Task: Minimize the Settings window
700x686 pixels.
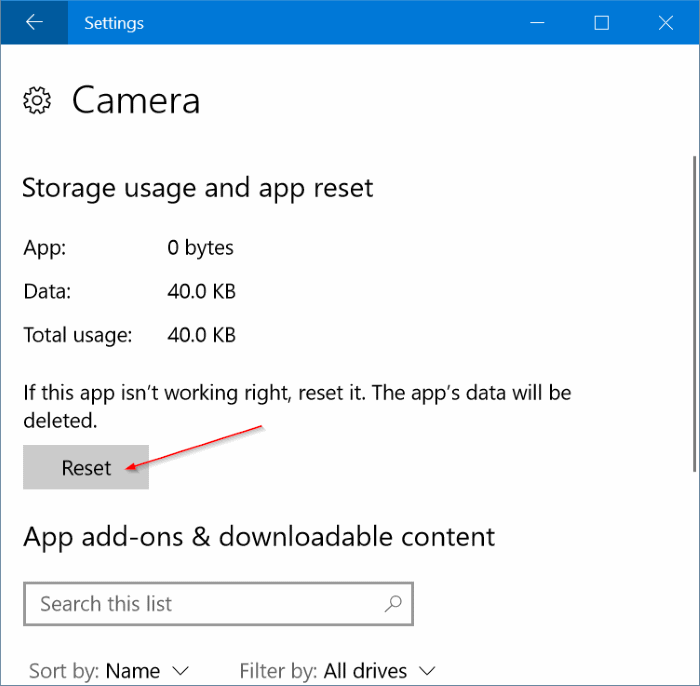Action: 538,22
